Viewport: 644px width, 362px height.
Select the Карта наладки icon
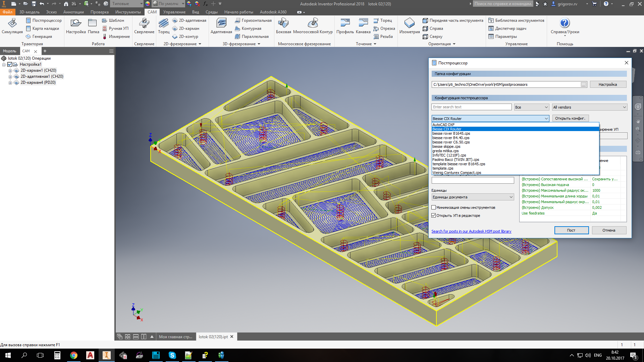click(x=28, y=29)
